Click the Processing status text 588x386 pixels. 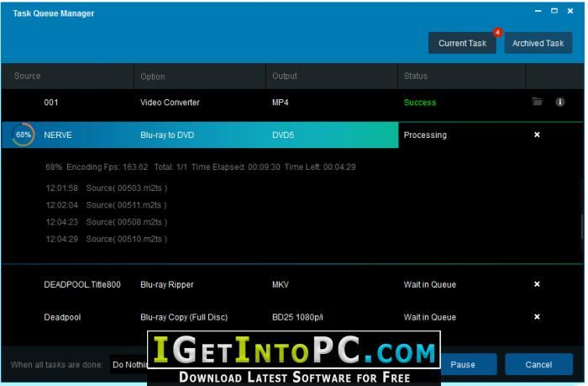(x=425, y=135)
